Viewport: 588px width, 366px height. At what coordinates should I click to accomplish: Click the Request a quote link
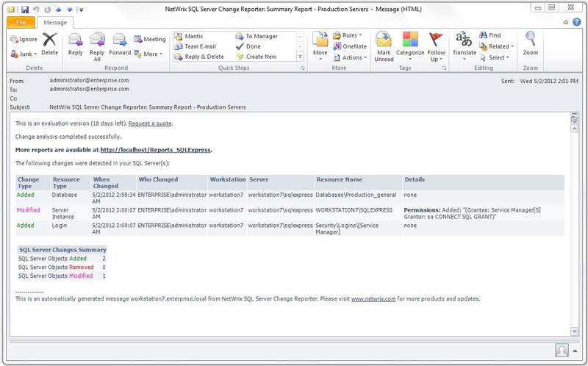tap(150, 123)
